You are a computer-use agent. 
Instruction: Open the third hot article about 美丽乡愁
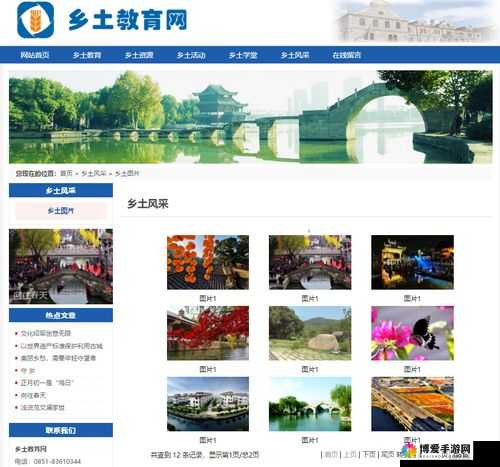point(58,358)
